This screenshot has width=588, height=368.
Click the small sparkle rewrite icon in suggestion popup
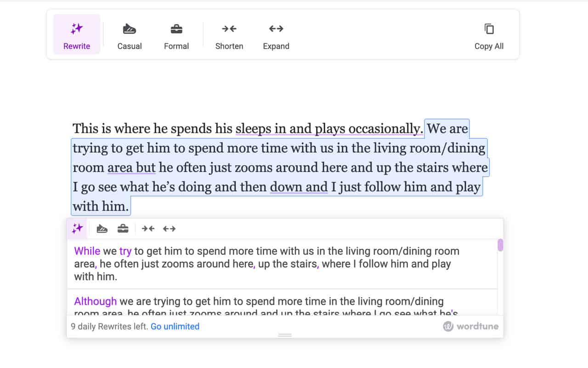pyautogui.click(x=77, y=229)
